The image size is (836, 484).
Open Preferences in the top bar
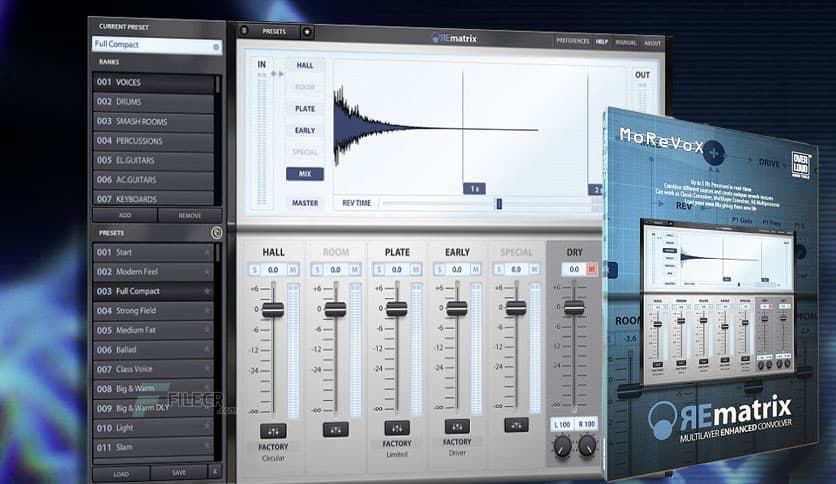(573, 41)
